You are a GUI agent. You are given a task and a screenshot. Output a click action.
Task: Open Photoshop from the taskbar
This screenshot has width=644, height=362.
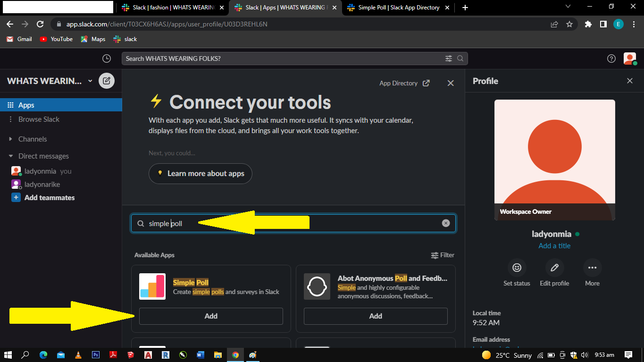tap(96, 355)
